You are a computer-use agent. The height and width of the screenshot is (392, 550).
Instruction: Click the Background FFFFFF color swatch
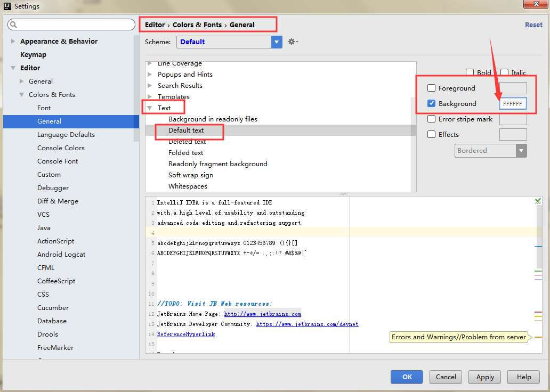point(513,103)
